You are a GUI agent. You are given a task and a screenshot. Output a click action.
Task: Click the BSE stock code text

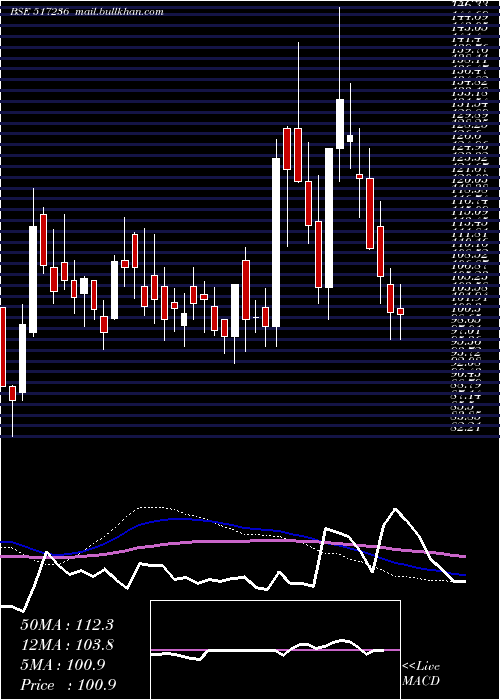[39, 12]
